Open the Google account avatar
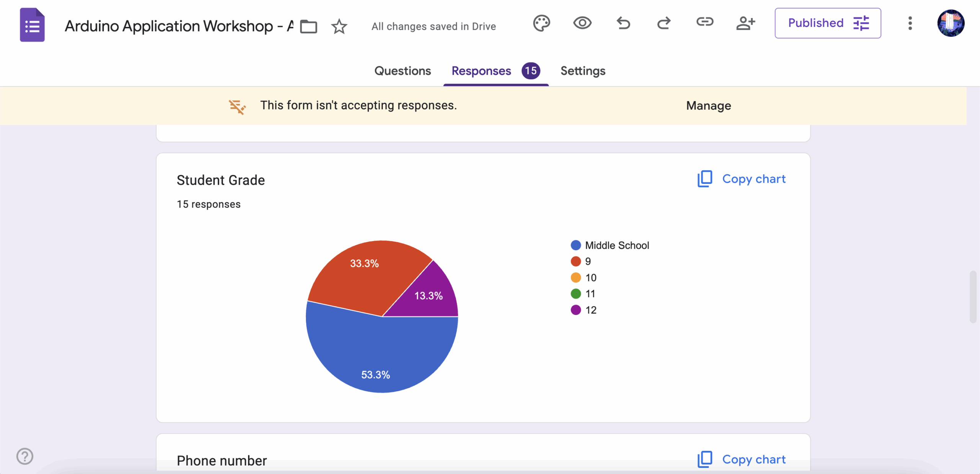This screenshot has width=980, height=474. pyautogui.click(x=951, y=23)
